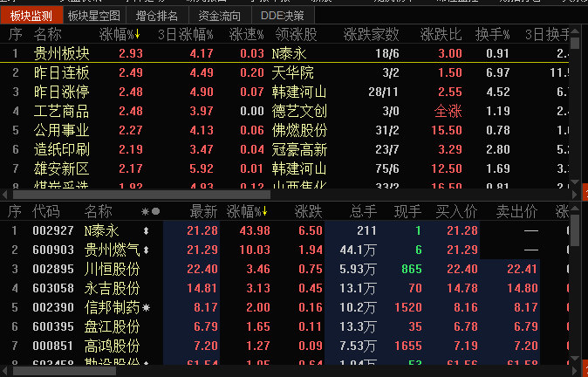
Task: Click the sector table horizontal scrollbar thumb
Action: 141,195
